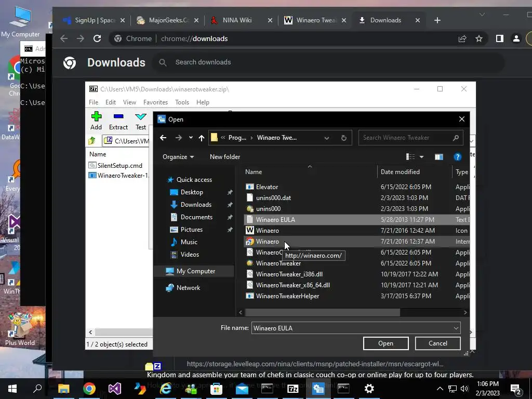Select Network in navigation pane

point(188,288)
